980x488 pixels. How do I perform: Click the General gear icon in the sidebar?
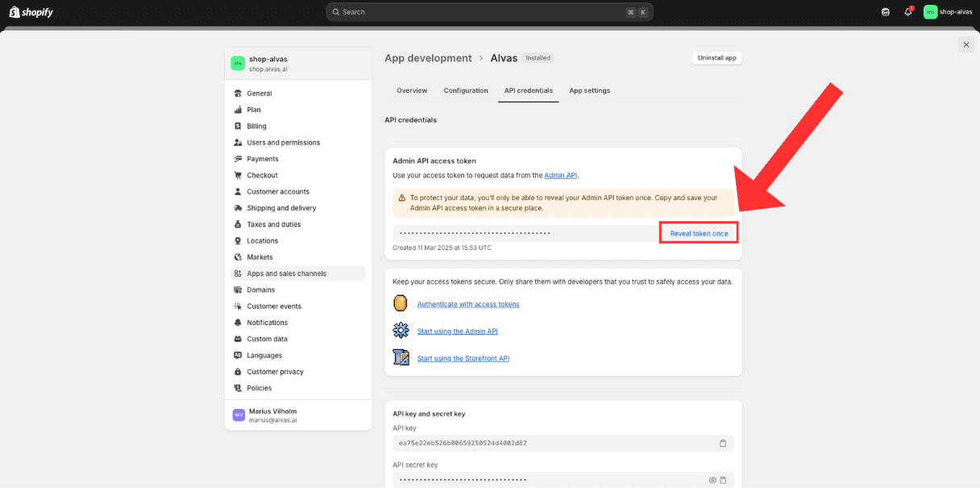click(238, 94)
